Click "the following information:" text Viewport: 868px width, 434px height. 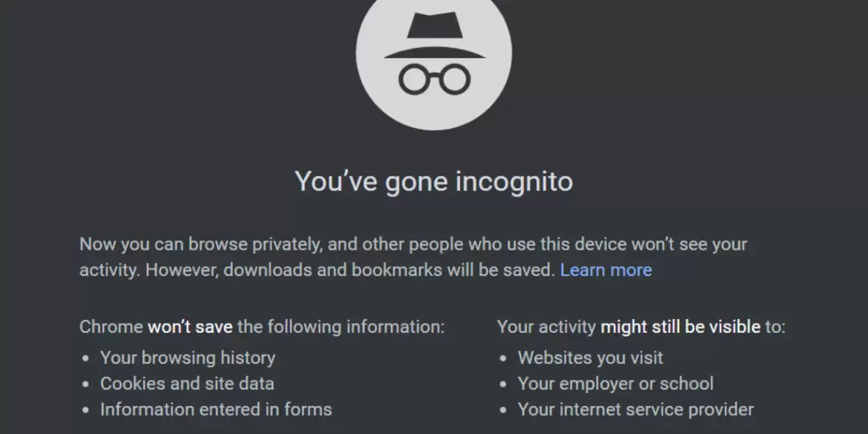pos(340,327)
